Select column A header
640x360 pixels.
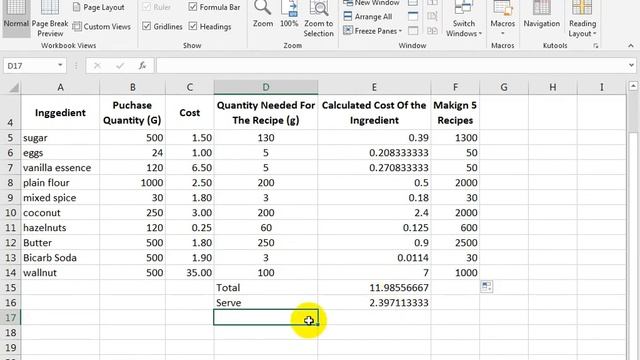pos(60,87)
